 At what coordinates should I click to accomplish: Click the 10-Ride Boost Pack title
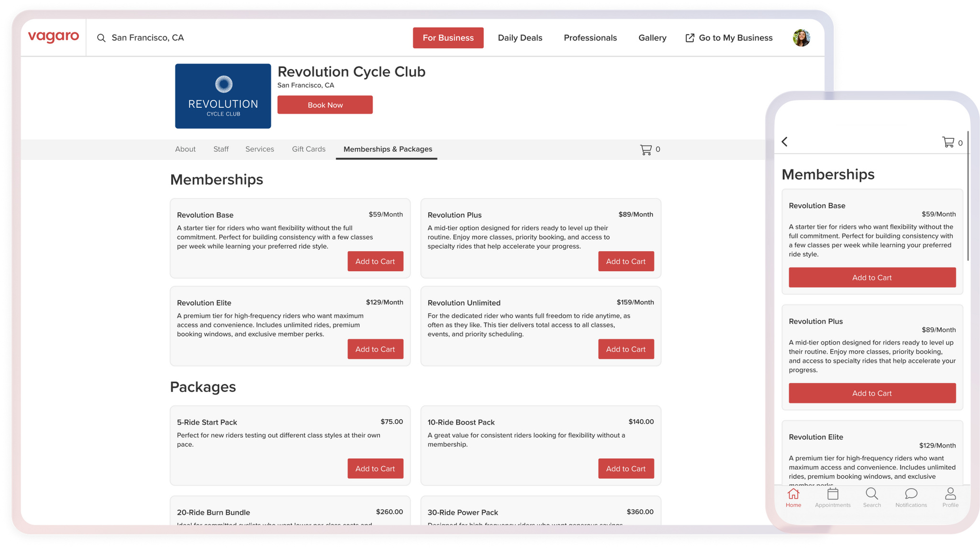click(461, 423)
